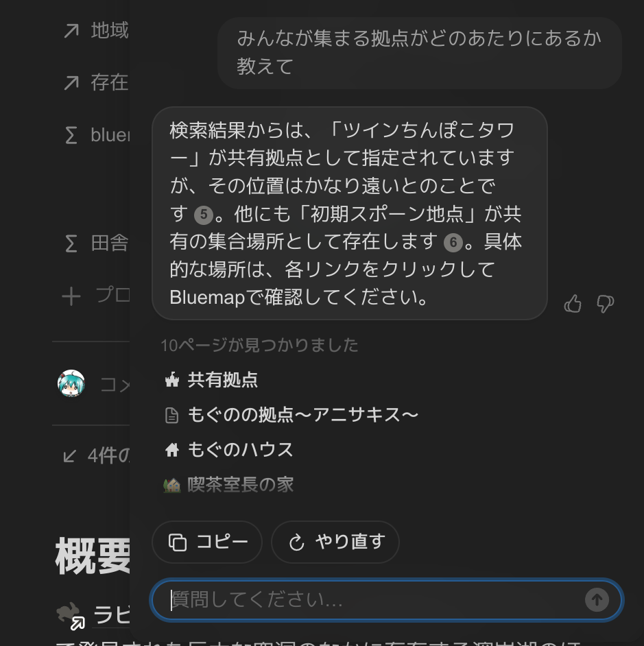Click the コピー button
This screenshot has height=646, width=644.
207,542
